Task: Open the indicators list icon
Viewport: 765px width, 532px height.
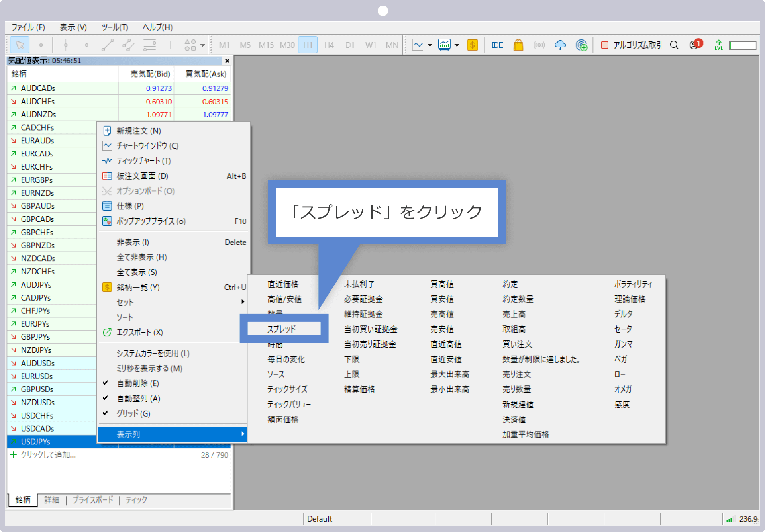Action: 444,45
